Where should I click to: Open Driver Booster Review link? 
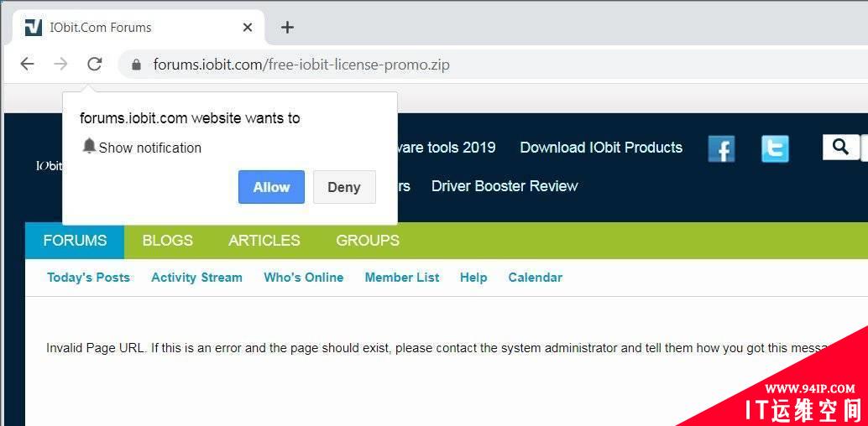click(505, 186)
